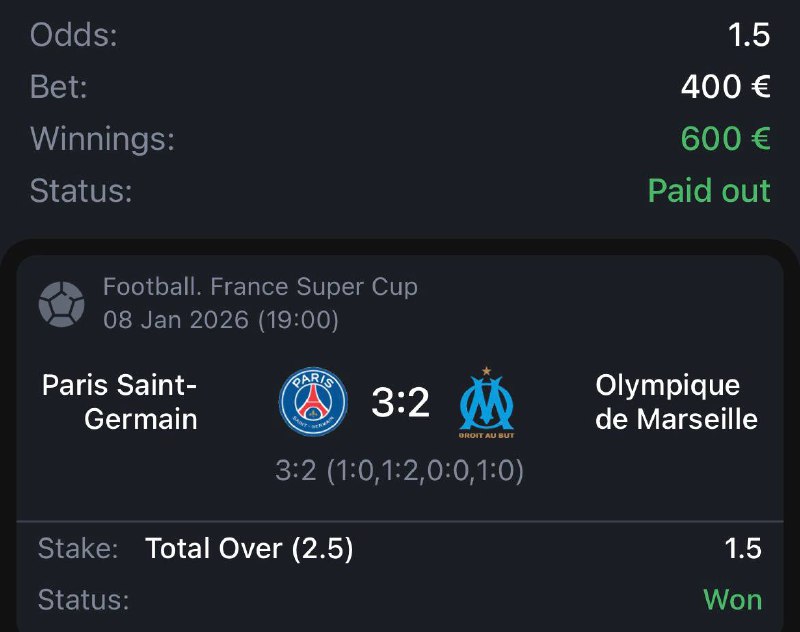Image resolution: width=800 pixels, height=632 pixels.
Task: Select the Total Over (2.5) stake selection
Action: [249, 548]
